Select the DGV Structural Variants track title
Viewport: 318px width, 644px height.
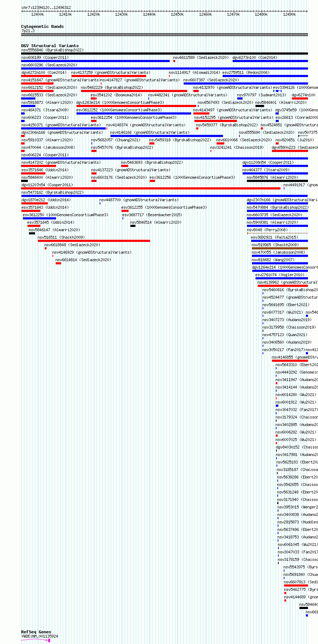tap(50, 46)
